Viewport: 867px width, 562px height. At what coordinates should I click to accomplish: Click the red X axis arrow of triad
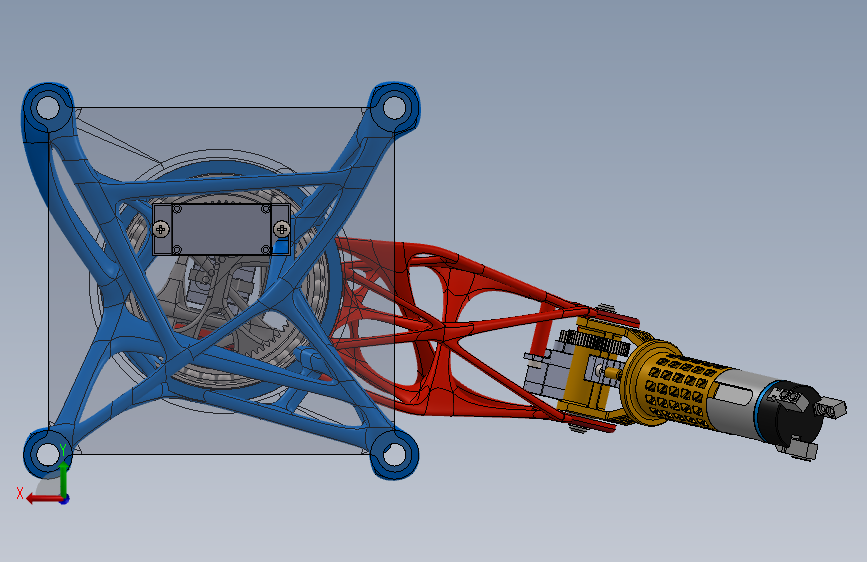click(44, 498)
